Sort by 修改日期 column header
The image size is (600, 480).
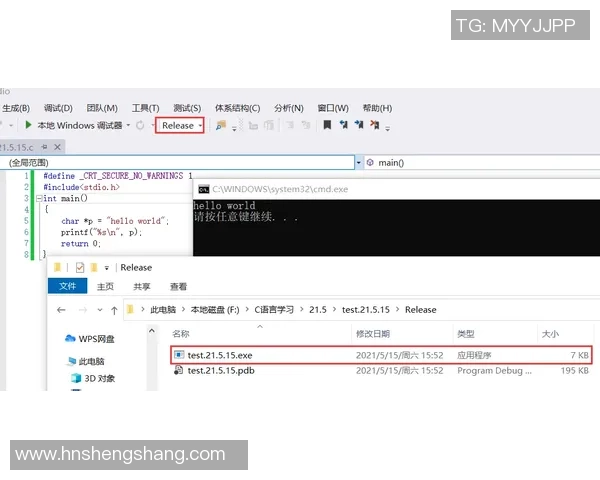(373, 334)
